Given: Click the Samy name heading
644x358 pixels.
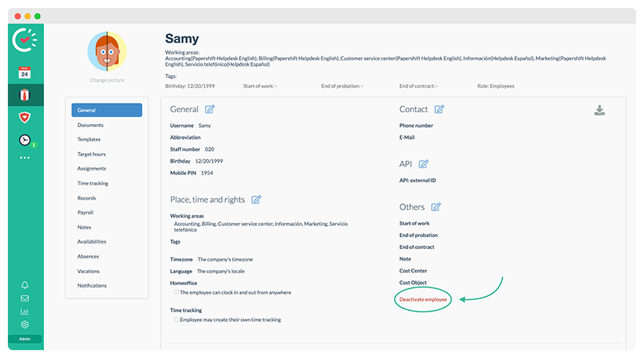Looking at the screenshot, I should [x=182, y=38].
